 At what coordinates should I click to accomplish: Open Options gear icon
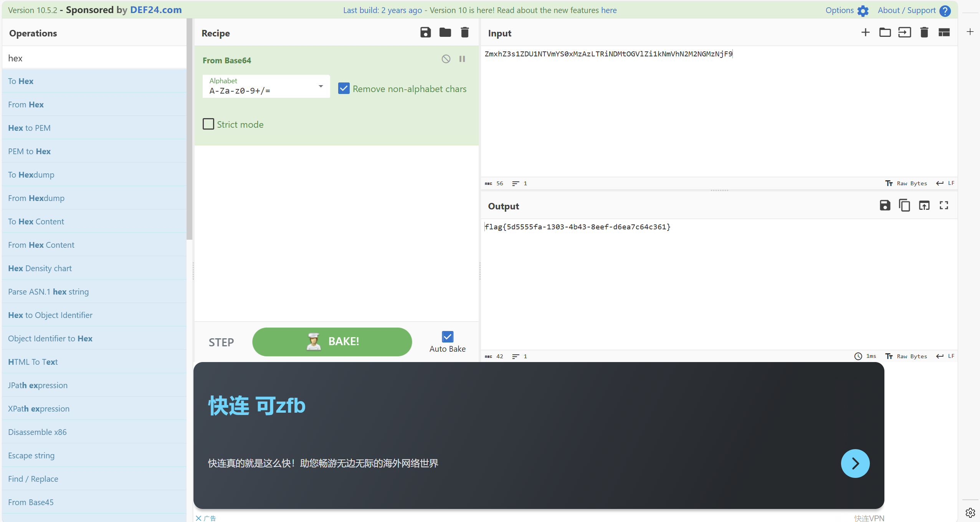click(x=863, y=11)
